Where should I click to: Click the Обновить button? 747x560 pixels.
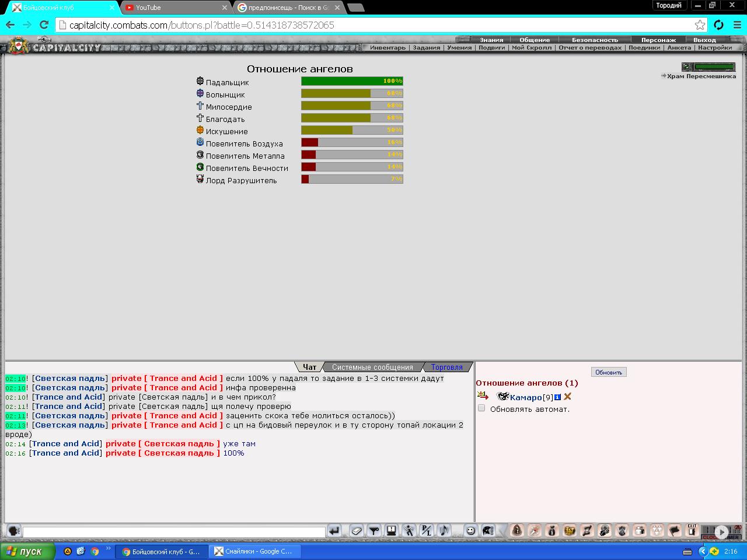click(609, 372)
